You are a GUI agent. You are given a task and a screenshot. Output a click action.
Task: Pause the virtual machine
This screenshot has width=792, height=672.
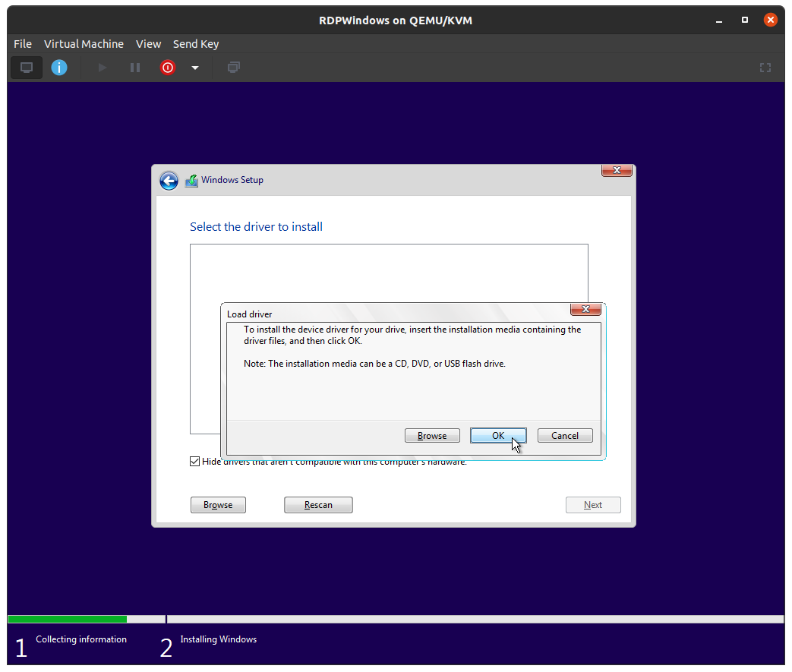coord(135,68)
